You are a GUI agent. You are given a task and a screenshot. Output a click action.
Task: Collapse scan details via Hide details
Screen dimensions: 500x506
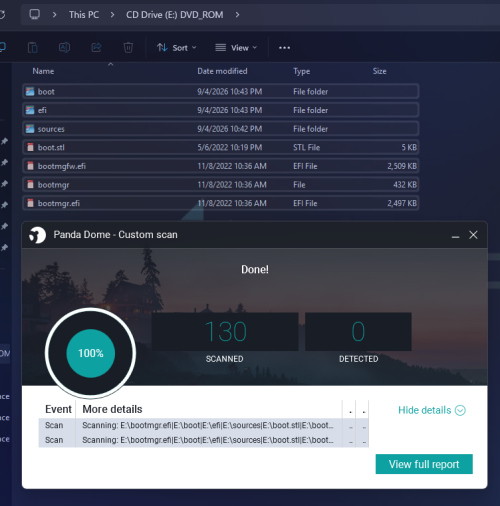[x=432, y=410]
